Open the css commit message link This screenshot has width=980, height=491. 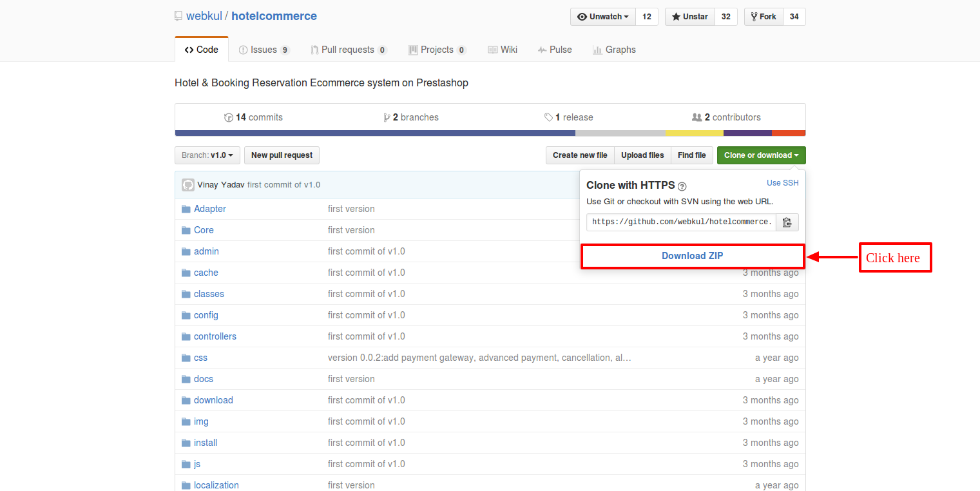(479, 358)
